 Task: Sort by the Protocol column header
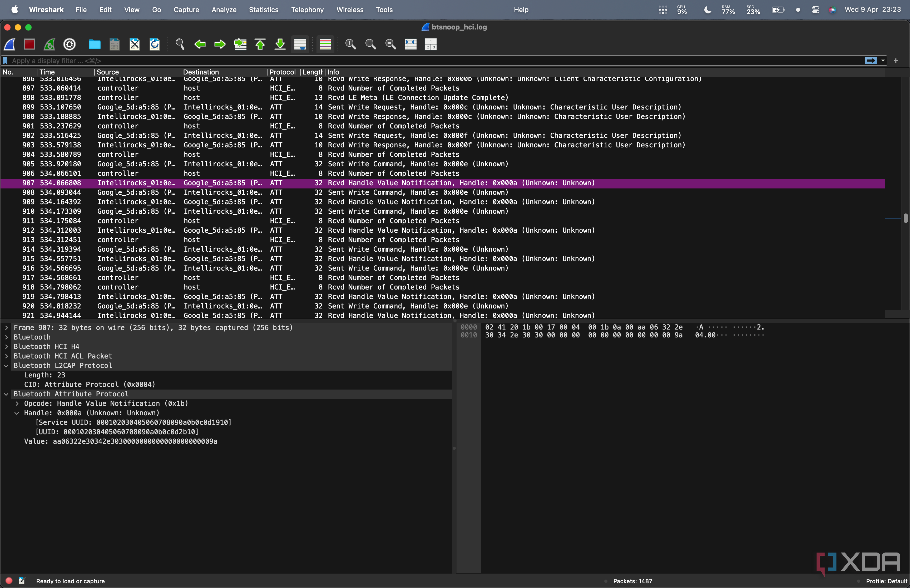[284, 72]
